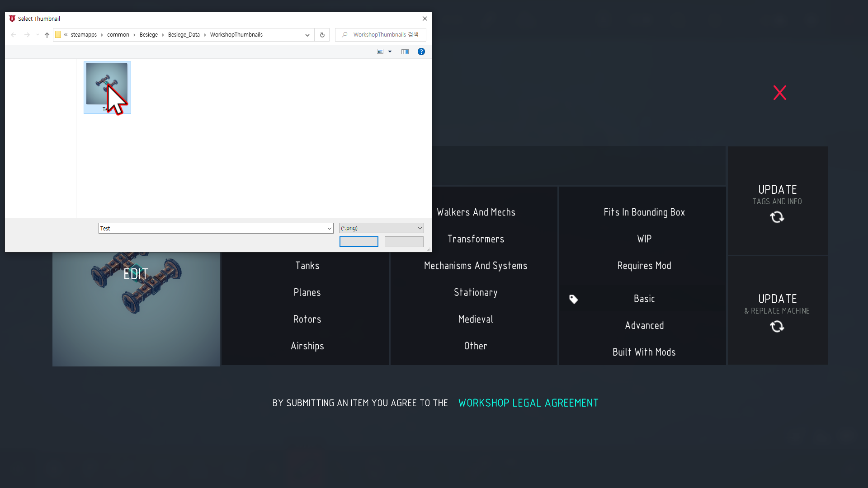Screen dimensions: 868x488
Task: Click the tag icon beside Basic
Action: pos(573,299)
